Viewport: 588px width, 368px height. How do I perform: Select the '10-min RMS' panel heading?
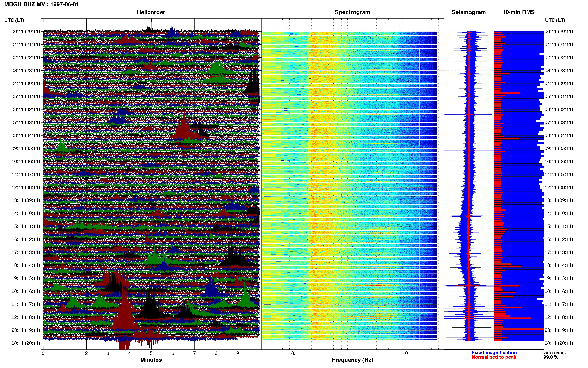[518, 12]
